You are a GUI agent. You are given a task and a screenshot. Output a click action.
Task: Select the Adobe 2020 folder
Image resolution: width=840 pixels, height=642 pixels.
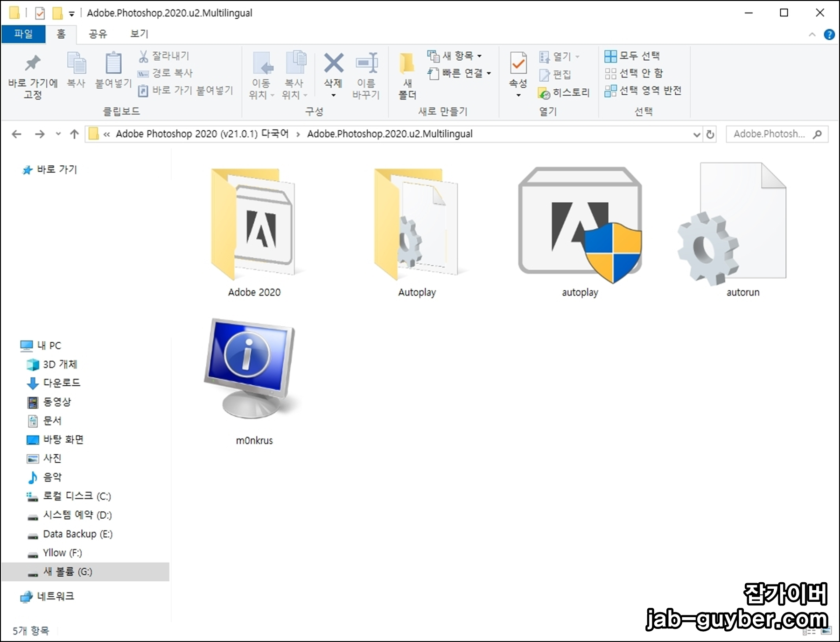(x=254, y=233)
